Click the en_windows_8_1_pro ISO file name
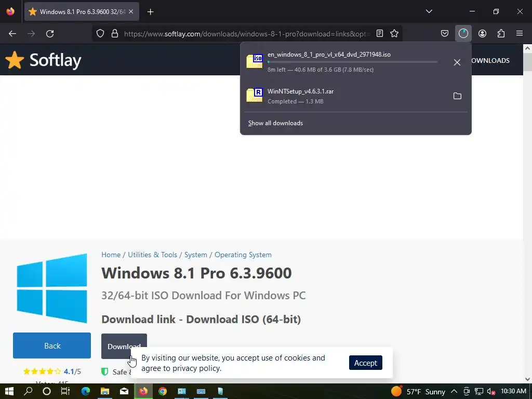The image size is (532, 399). pos(329,54)
